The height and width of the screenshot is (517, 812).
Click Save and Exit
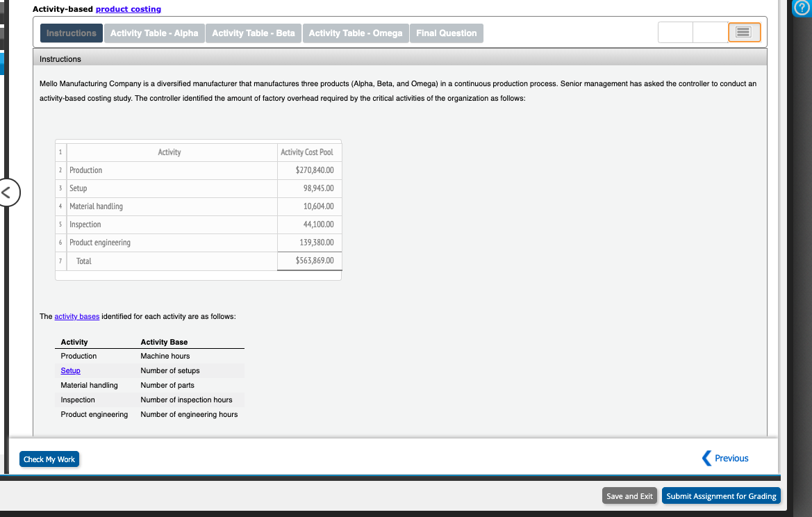[629, 495]
